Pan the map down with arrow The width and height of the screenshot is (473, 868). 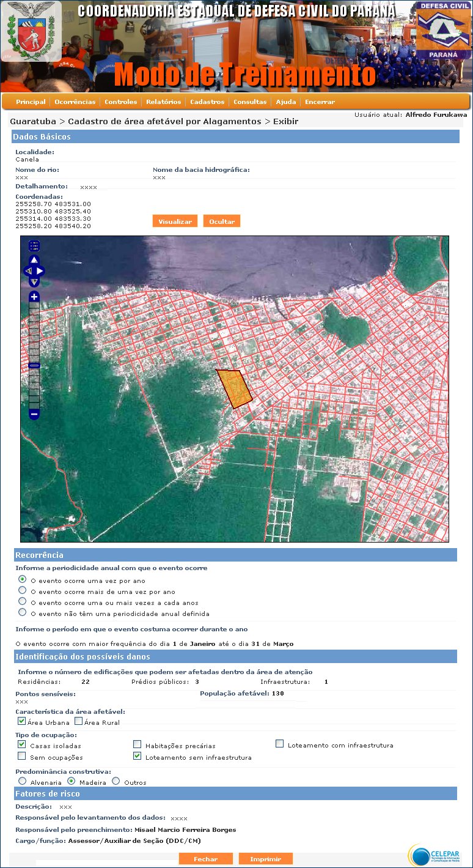pos(34,281)
